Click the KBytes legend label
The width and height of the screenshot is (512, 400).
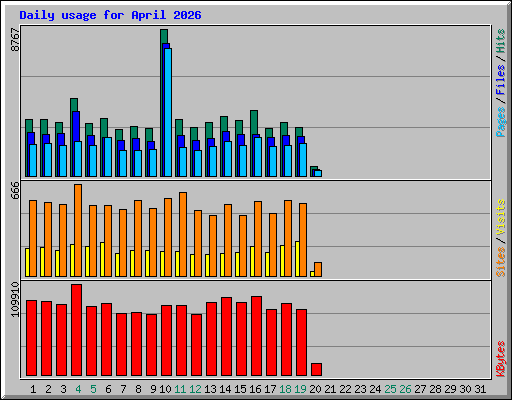pyautogui.click(x=500, y=359)
